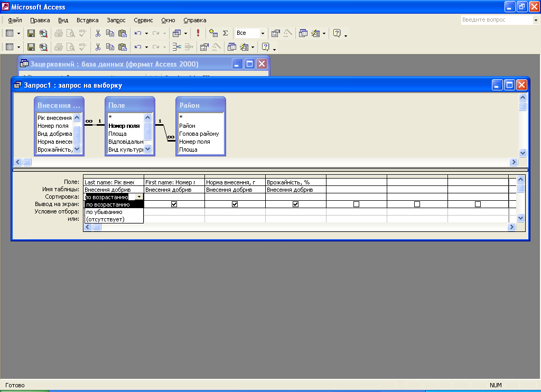
Task: Switch view with lower toolbar datasheet icon
Action: pyautogui.click(x=10, y=47)
